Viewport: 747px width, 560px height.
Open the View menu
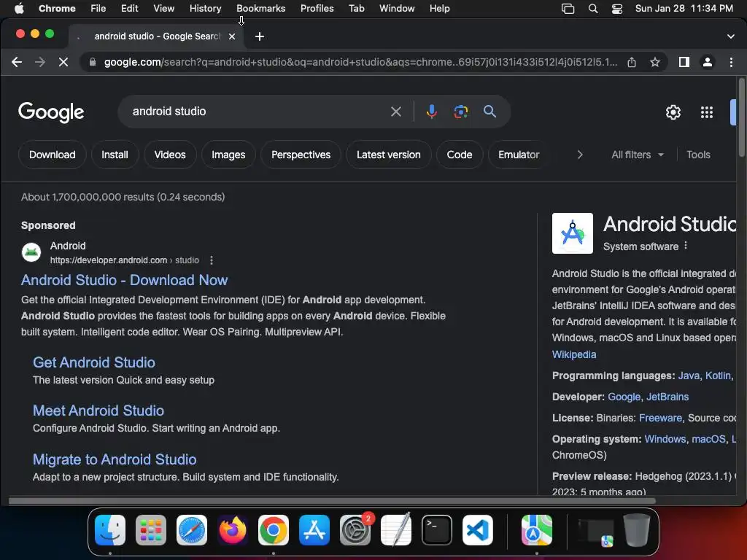pyautogui.click(x=164, y=9)
